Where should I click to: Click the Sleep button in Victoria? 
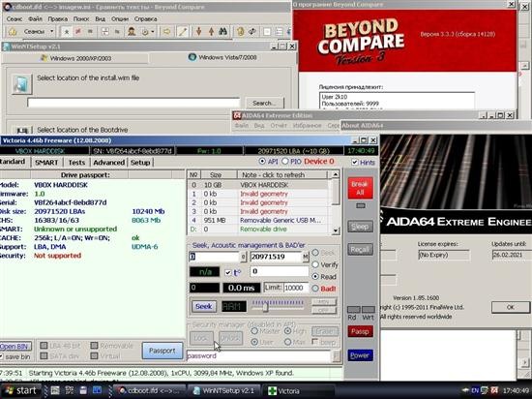360,227
